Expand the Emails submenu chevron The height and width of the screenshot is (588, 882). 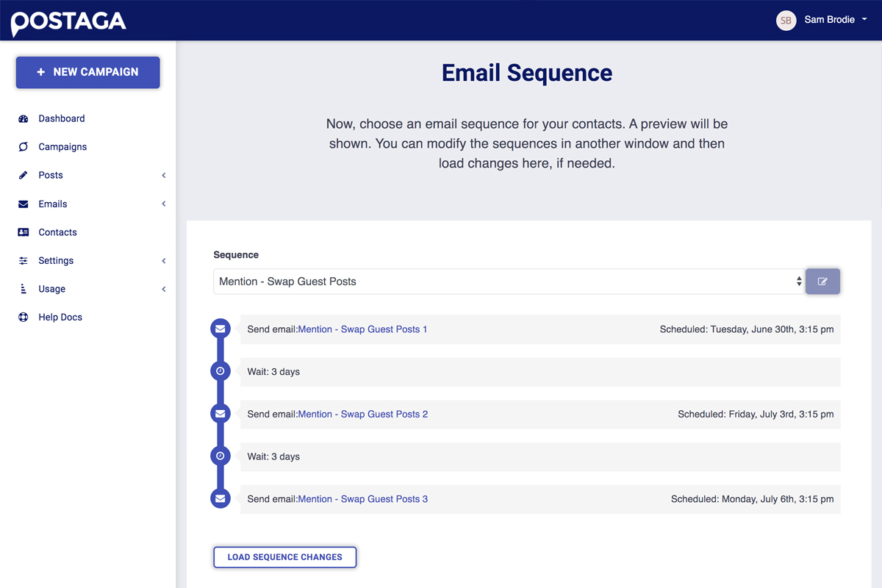click(164, 204)
